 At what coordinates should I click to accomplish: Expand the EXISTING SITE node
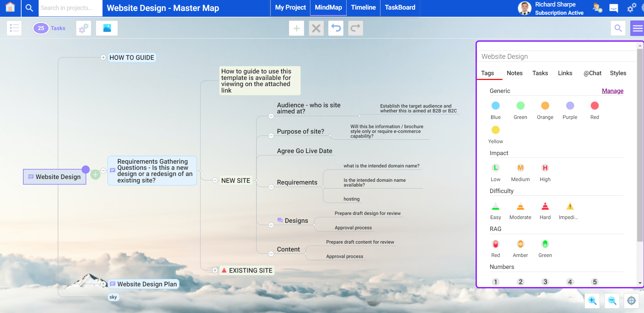[215, 270]
